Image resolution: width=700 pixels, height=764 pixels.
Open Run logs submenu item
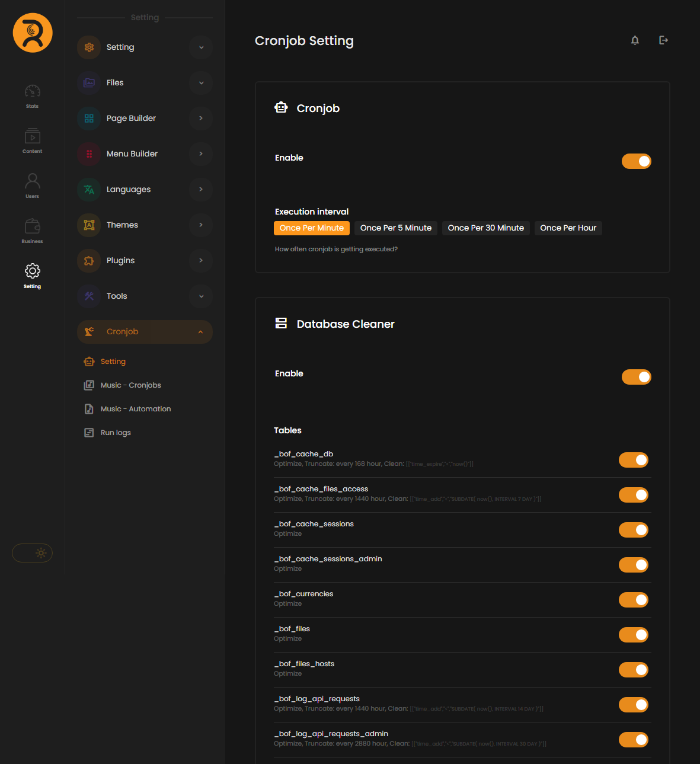click(x=116, y=433)
